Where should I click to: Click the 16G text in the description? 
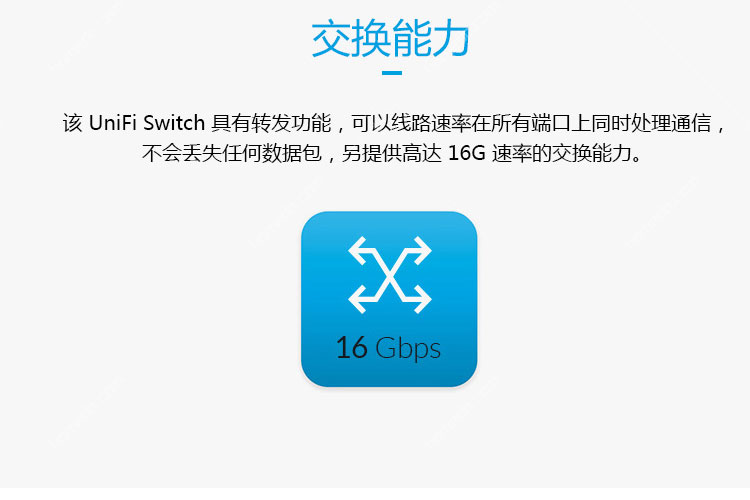tap(466, 153)
